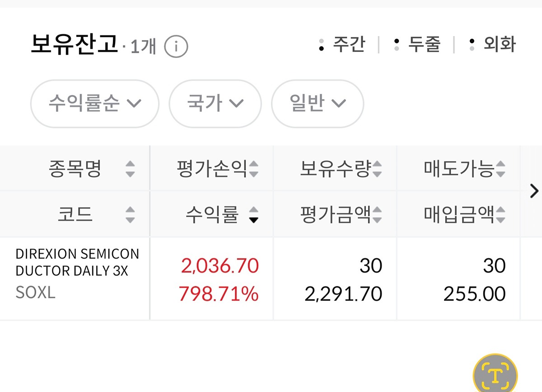The image size is (542, 392).
Task: Sort by 매도가능 using its sort arrows
Action: (500, 169)
